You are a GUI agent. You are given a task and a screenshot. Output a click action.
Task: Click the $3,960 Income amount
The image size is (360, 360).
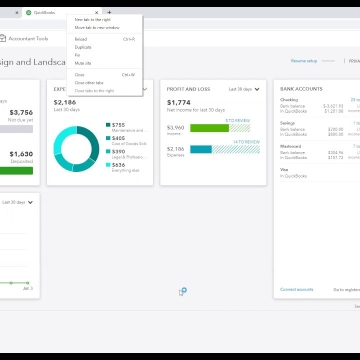175,127
